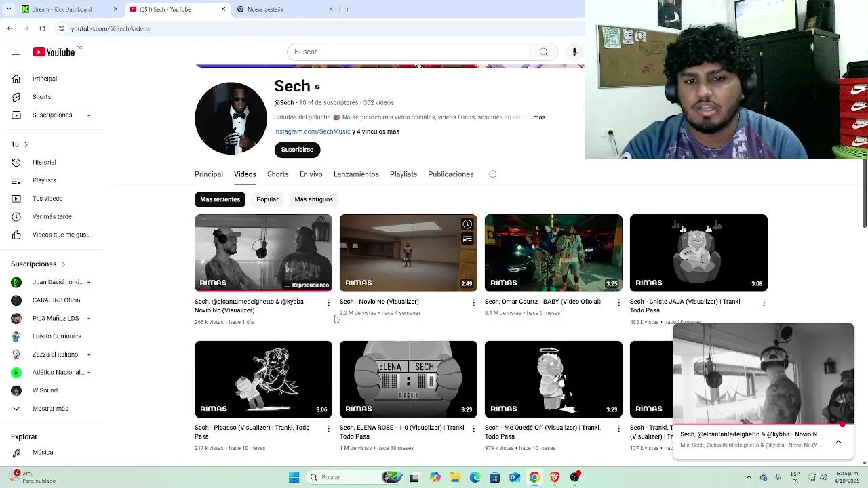The image size is (868, 488).
Task: Open options menu for Sech - Novio No (Visualizer)
Action: 474,303
